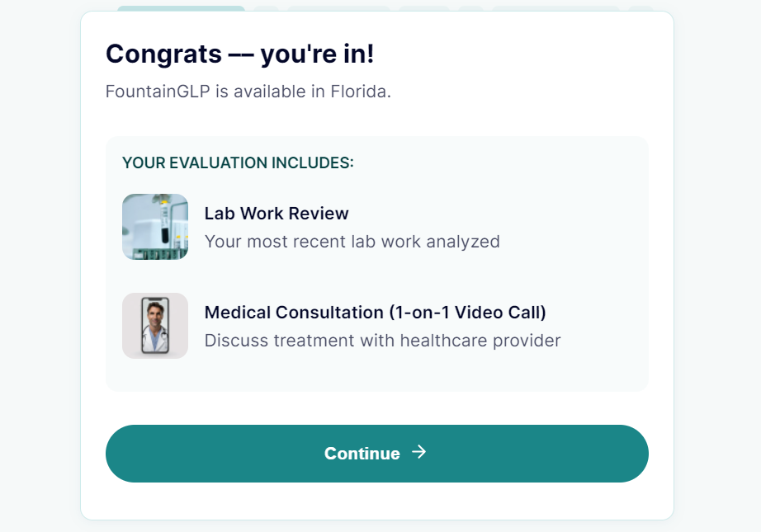Click Medical Consultation (1-on-1 Video Call) title
The height and width of the screenshot is (532, 761).
coord(376,313)
